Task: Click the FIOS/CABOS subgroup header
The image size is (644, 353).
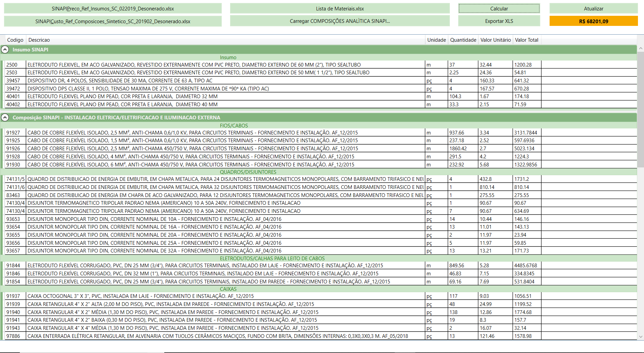Action: 234,126
